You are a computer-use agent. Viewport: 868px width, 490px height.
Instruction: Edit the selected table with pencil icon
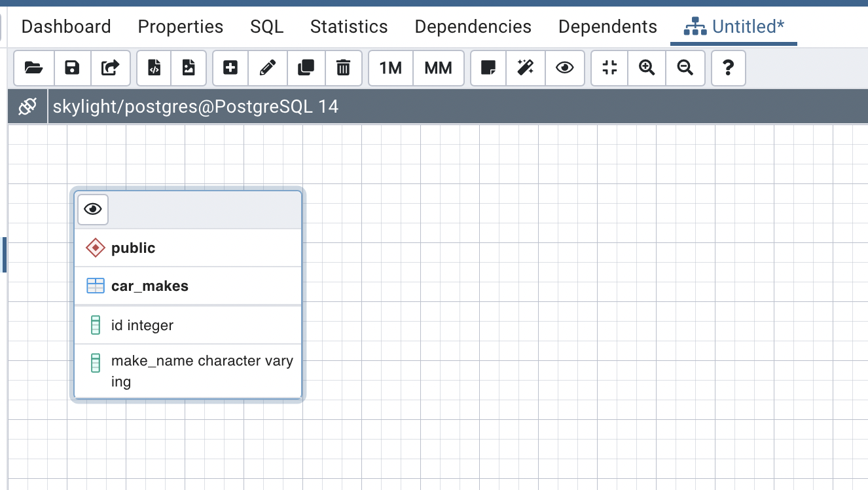click(x=267, y=67)
